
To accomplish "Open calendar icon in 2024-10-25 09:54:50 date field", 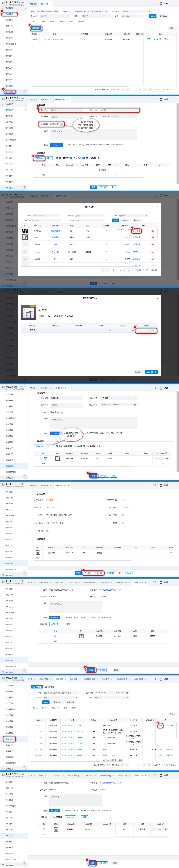I will (x=135, y=117).
